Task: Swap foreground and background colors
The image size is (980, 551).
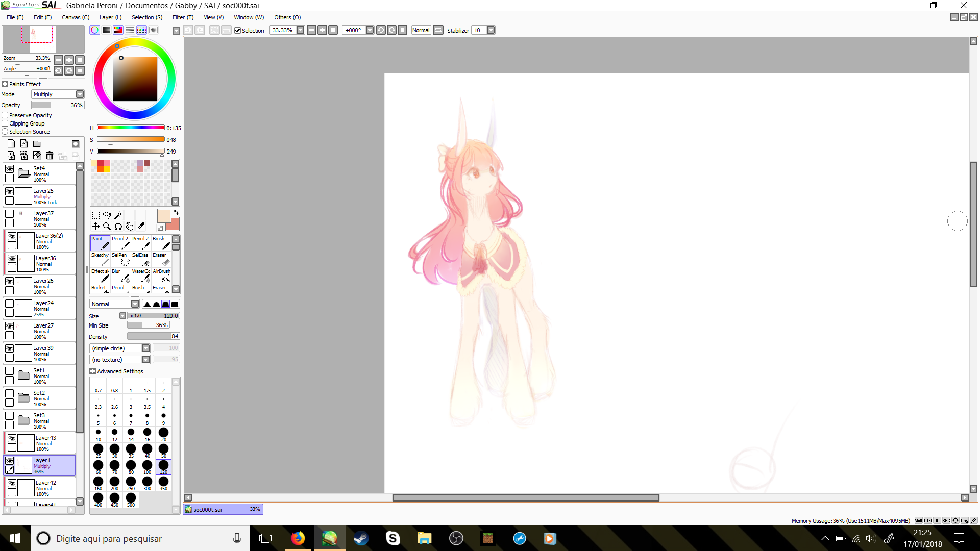Action: [x=176, y=212]
